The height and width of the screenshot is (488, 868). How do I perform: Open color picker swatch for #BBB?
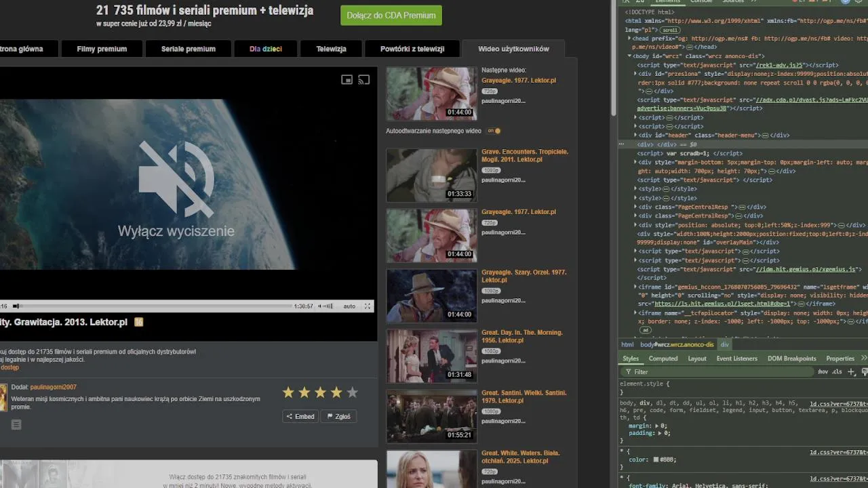656,460
